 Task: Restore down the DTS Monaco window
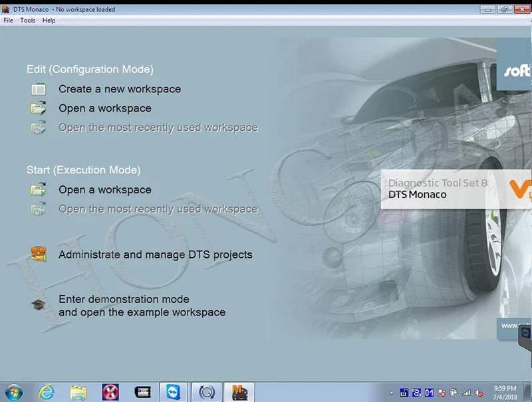[x=505, y=9]
